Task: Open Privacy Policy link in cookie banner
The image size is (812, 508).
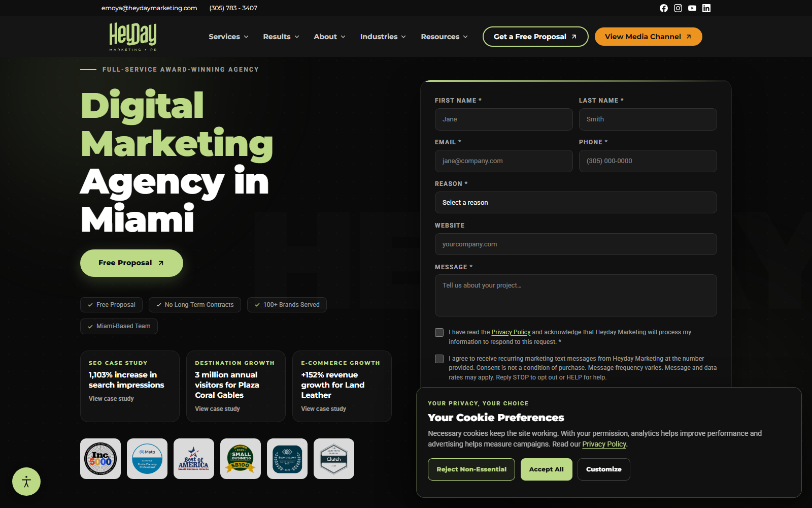Action: (x=604, y=444)
